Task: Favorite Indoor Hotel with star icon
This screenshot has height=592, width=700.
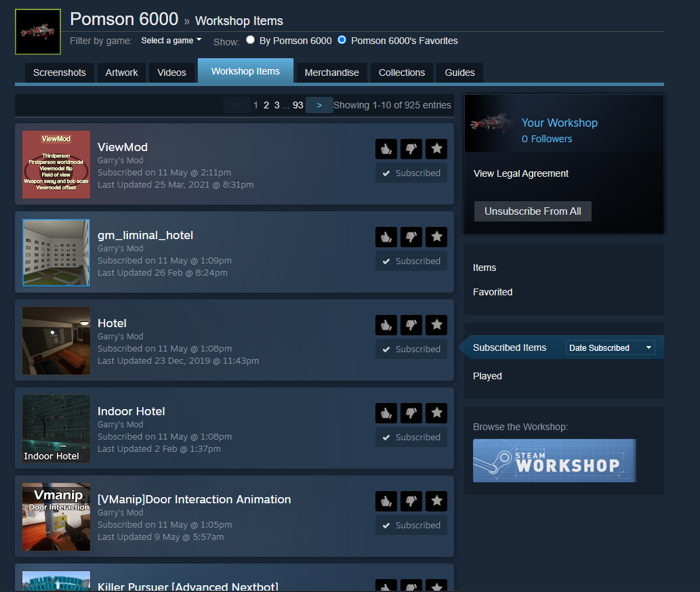Action: (x=436, y=413)
